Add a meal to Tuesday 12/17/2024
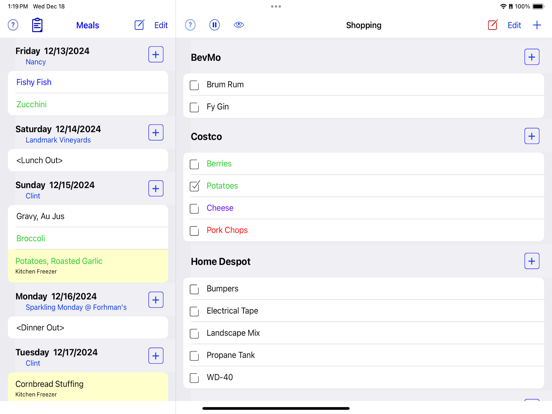 (156, 356)
